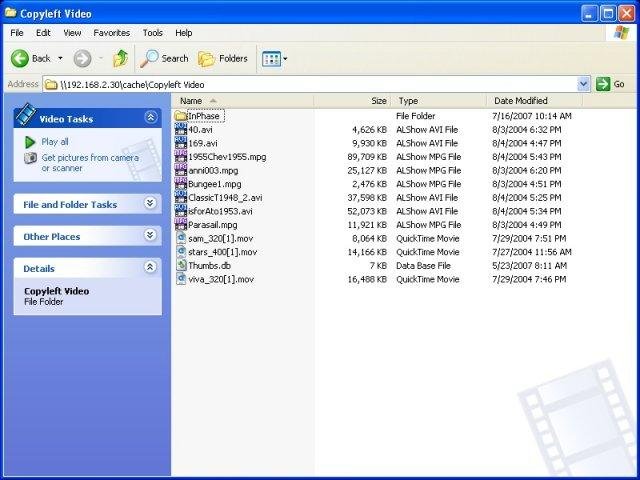Image resolution: width=640 pixels, height=480 pixels.
Task: Select the 1955Chev1955.mpg file icon
Action: point(180,157)
